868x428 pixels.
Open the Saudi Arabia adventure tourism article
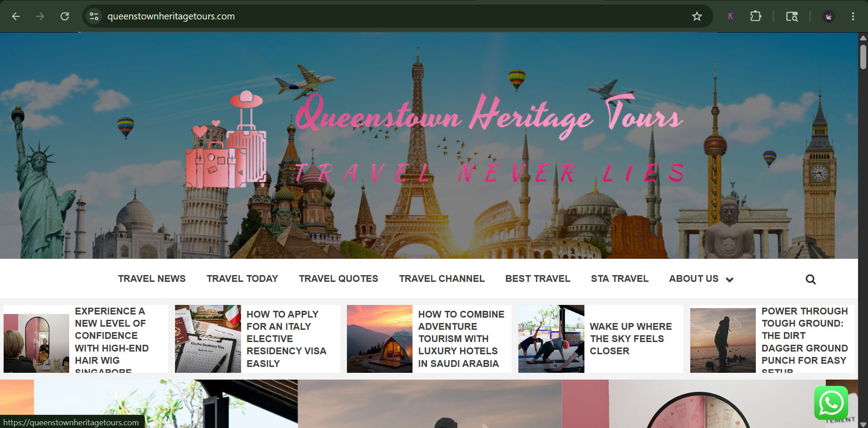pos(461,339)
